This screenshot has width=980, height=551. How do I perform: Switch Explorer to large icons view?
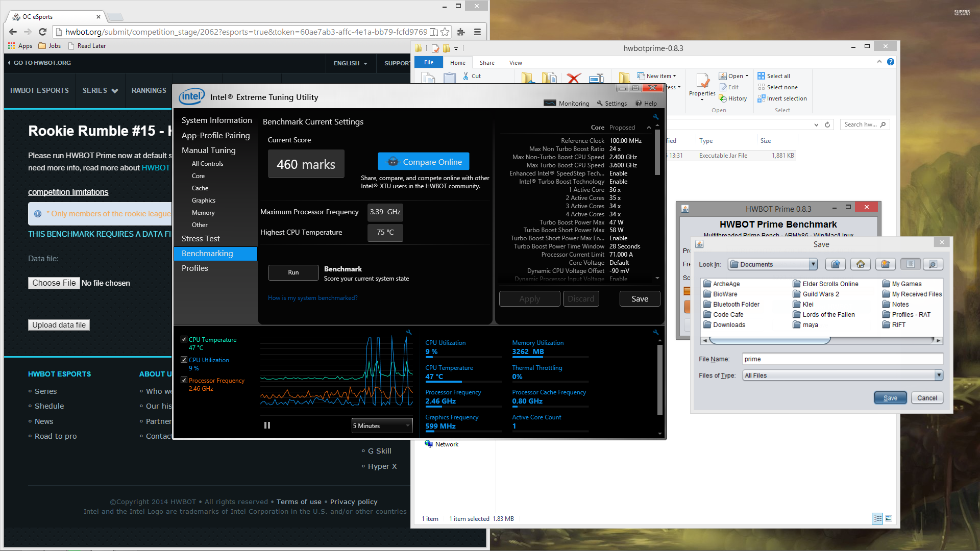889,518
